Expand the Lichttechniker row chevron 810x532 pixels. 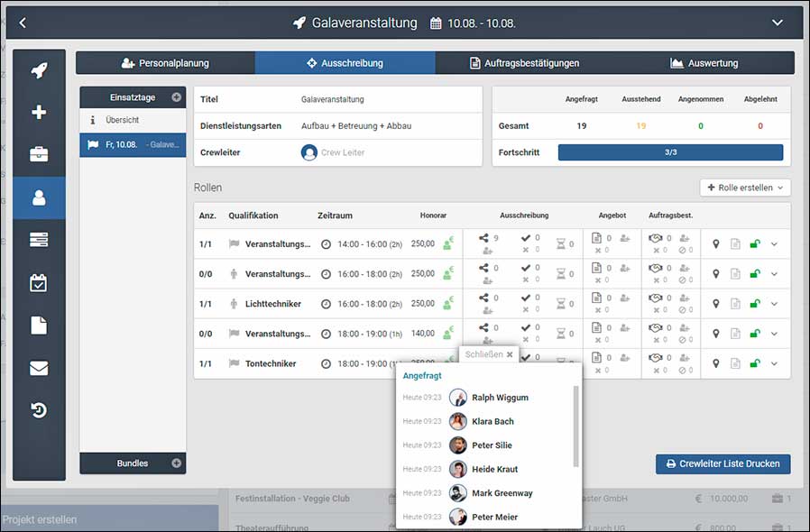774,304
